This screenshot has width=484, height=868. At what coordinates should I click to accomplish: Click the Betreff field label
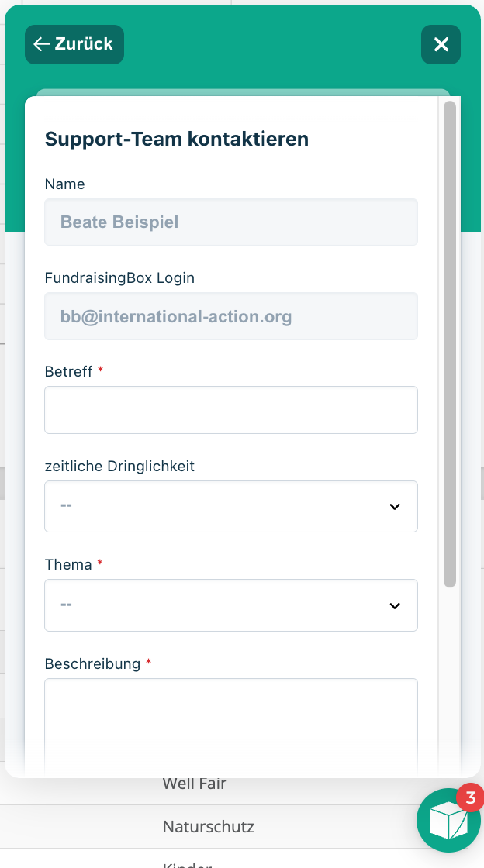[68, 372]
